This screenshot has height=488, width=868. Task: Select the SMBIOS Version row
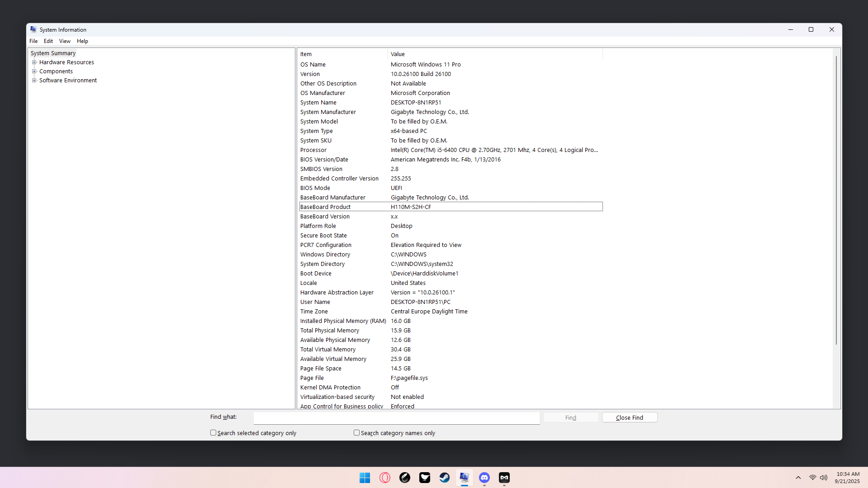(451, 169)
